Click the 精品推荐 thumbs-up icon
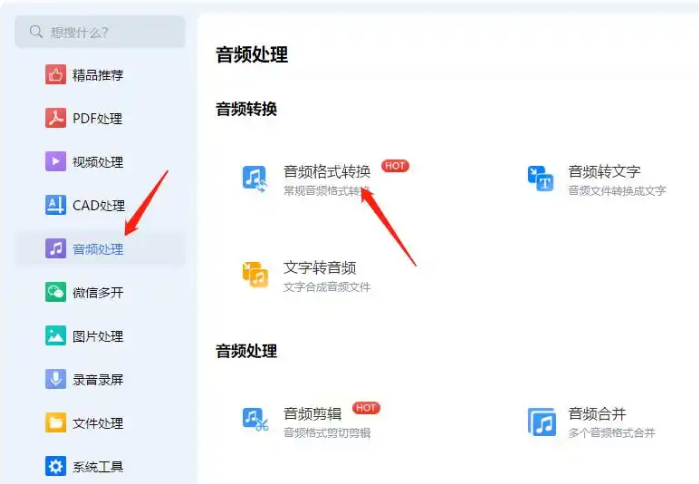The width and height of the screenshot is (699, 484). (x=56, y=74)
